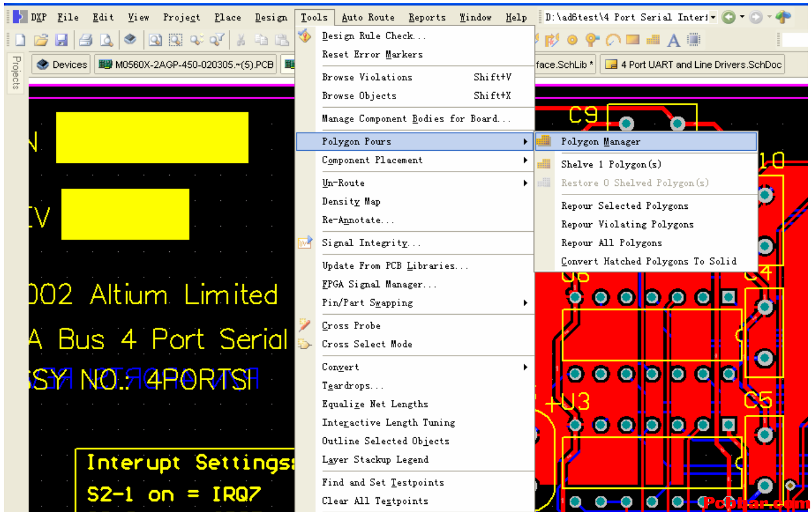Open a file using the folder icon
Viewport: 812px width, 512px height.
40,40
